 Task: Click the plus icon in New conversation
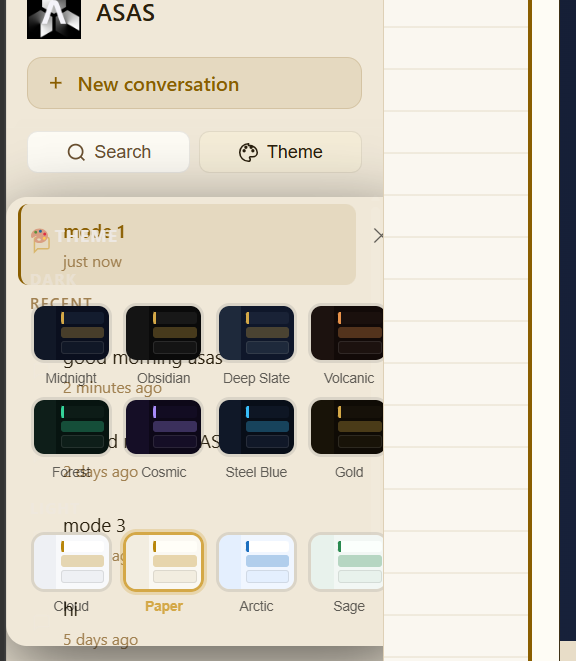coord(56,83)
